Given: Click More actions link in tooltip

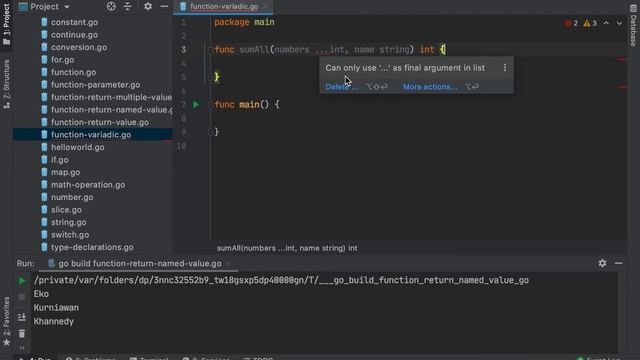Looking at the screenshot, I should click(x=430, y=87).
